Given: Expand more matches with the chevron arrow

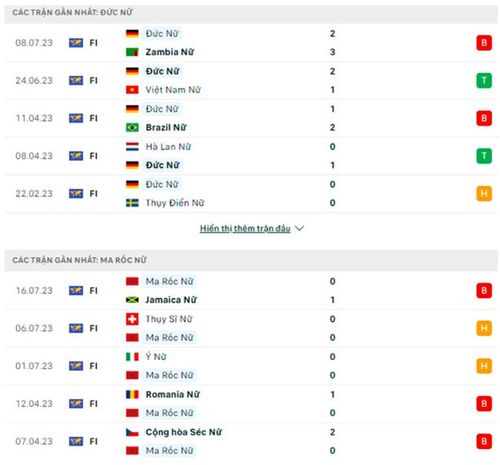Looking at the screenshot, I should click(x=300, y=228).
